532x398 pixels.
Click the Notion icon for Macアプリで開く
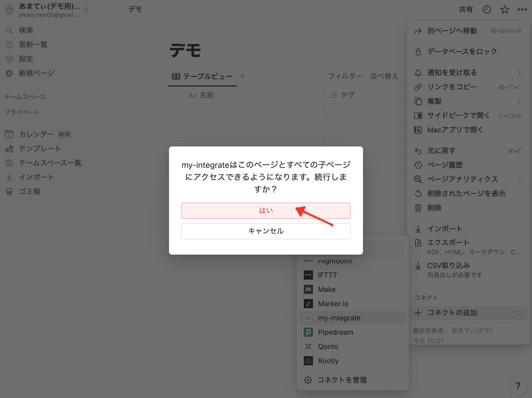[x=418, y=130]
